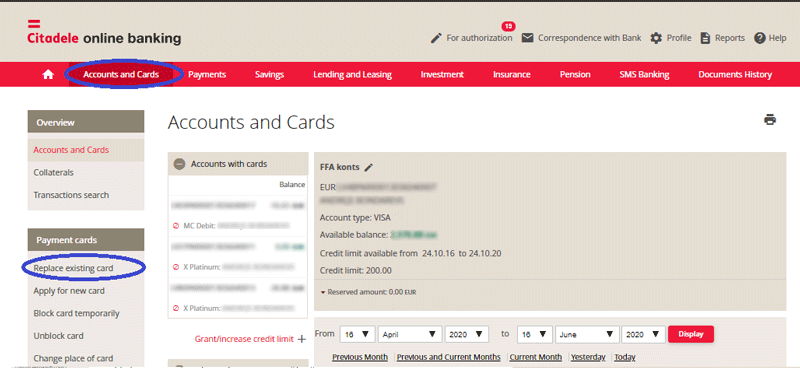This screenshot has width=800, height=368.
Task: Open the Investment menu
Action: pos(442,75)
